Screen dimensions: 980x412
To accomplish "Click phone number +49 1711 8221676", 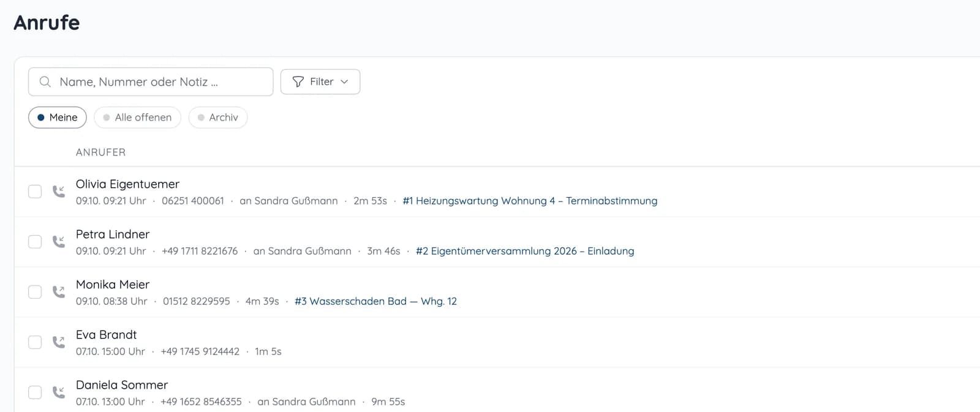I will [200, 251].
